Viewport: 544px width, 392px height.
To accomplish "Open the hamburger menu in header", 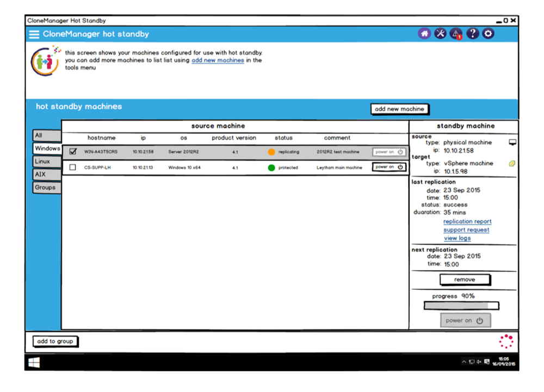I will coord(34,34).
